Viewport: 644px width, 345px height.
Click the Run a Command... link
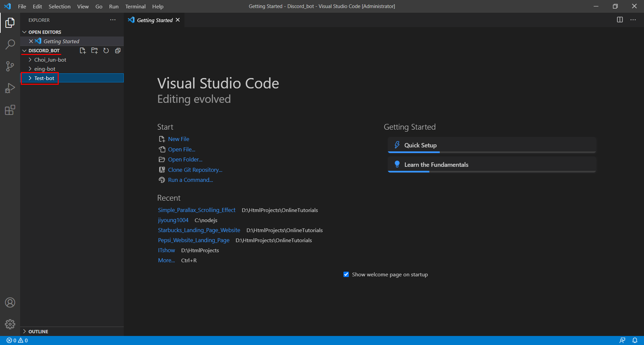pos(190,180)
